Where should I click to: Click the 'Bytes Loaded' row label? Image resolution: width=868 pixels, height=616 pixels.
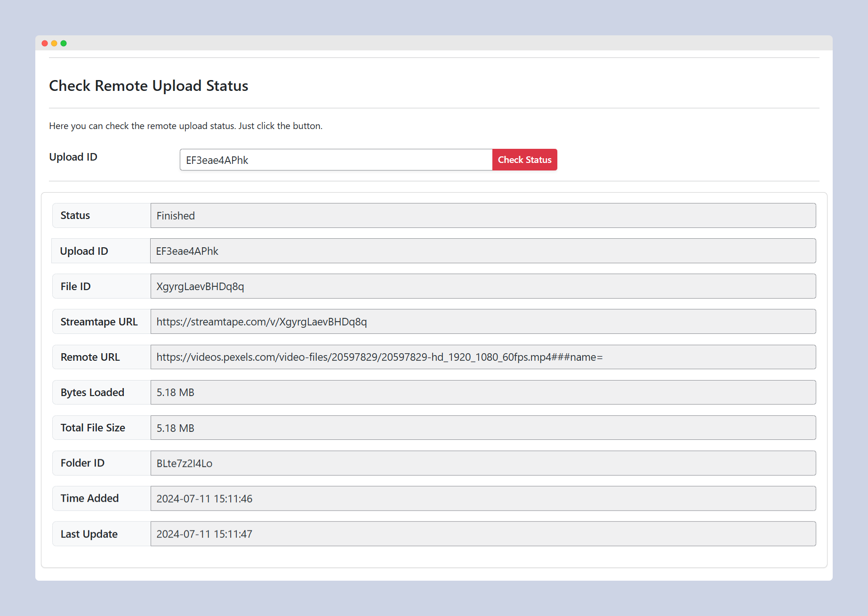pyautogui.click(x=92, y=392)
